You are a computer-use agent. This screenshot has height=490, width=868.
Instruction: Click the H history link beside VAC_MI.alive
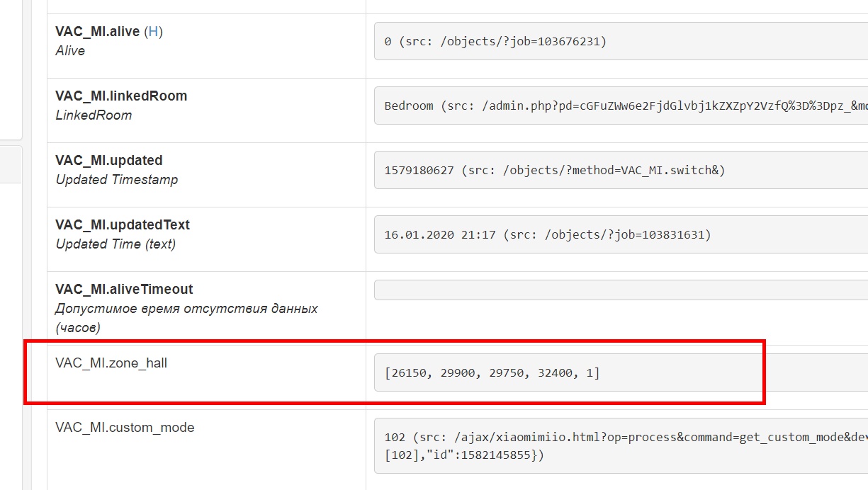click(x=154, y=32)
